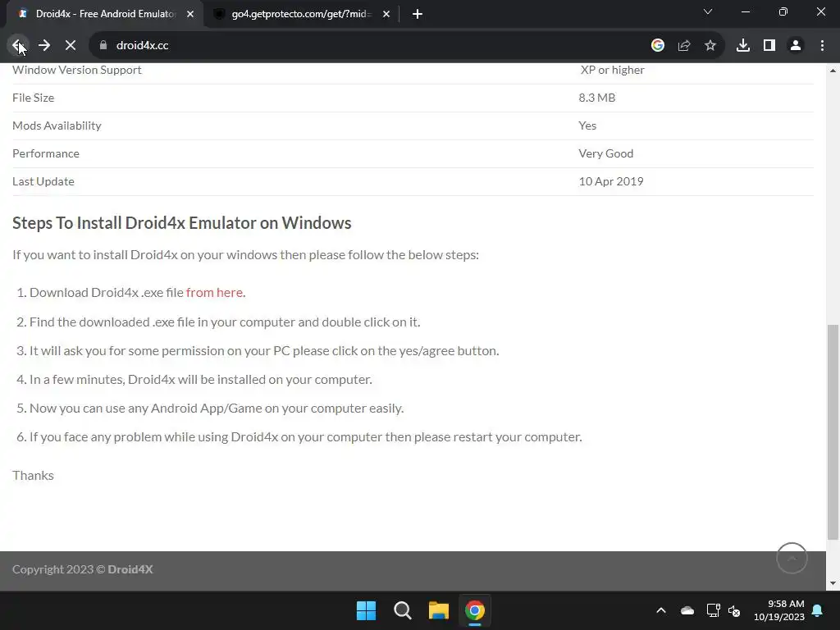Viewport: 840px width, 630px height.
Task: Click the 'Yes' mods availability value
Action: click(587, 126)
